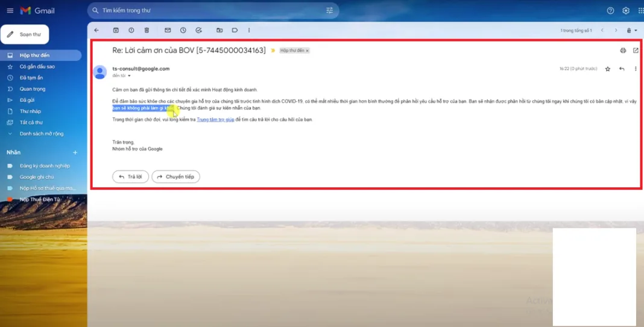Click the Labels tag icon in toolbar
The image size is (644, 327).
[235, 30]
